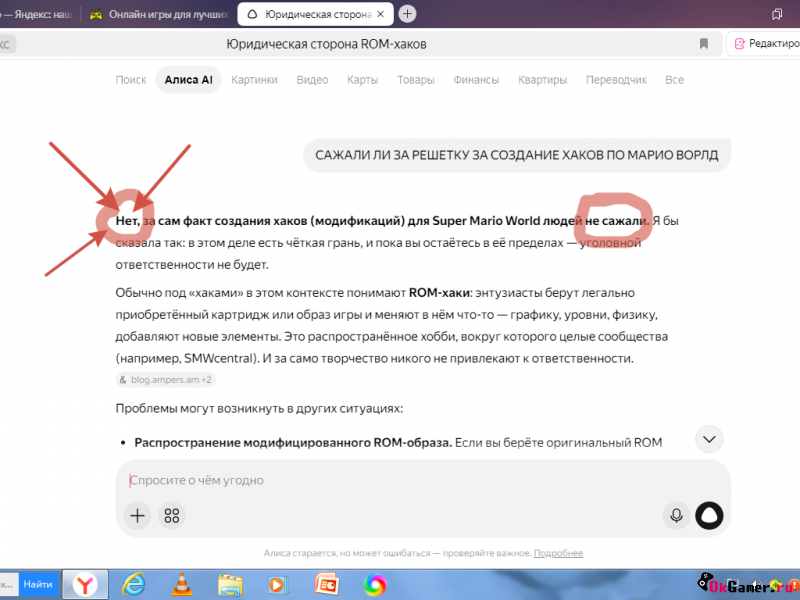Image resolution: width=800 pixels, height=600 pixels.
Task: Open the Подробнее link
Action: click(558, 553)
